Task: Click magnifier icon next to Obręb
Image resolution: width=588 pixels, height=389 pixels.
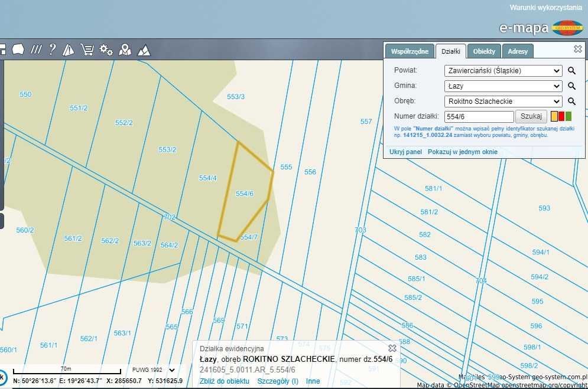Action: tap(571, 102)
